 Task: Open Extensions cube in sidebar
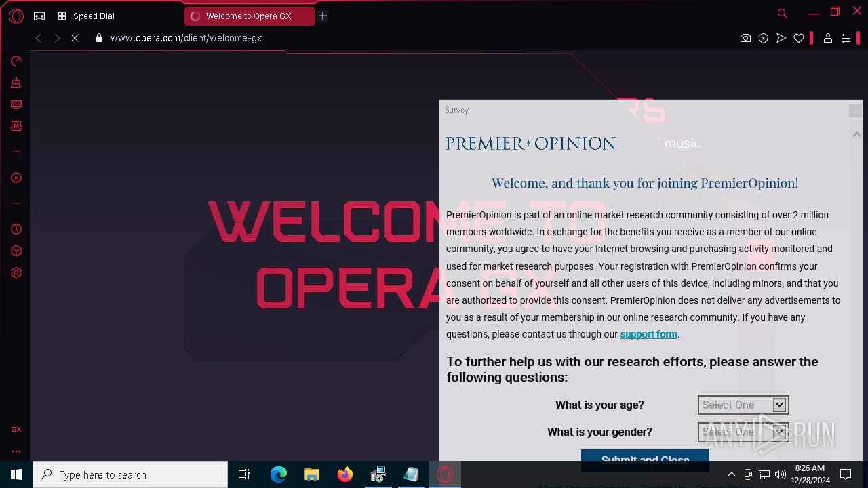point(16,251)
